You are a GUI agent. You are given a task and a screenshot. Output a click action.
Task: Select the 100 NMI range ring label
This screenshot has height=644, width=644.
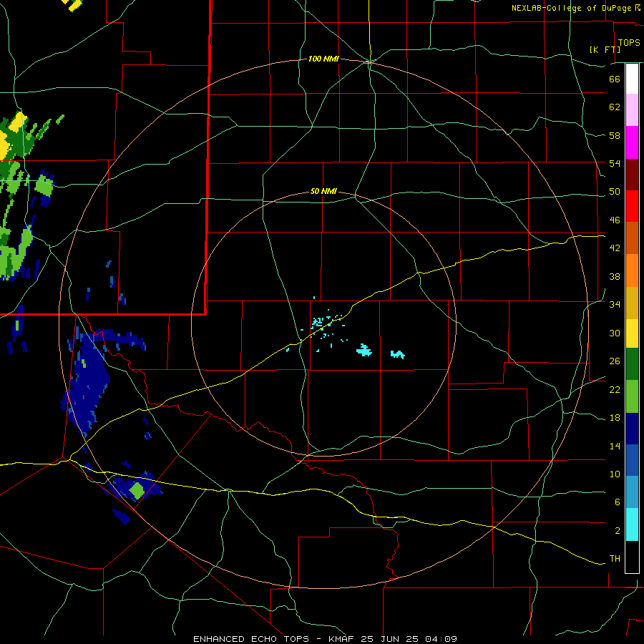click(x=323, y=59)
